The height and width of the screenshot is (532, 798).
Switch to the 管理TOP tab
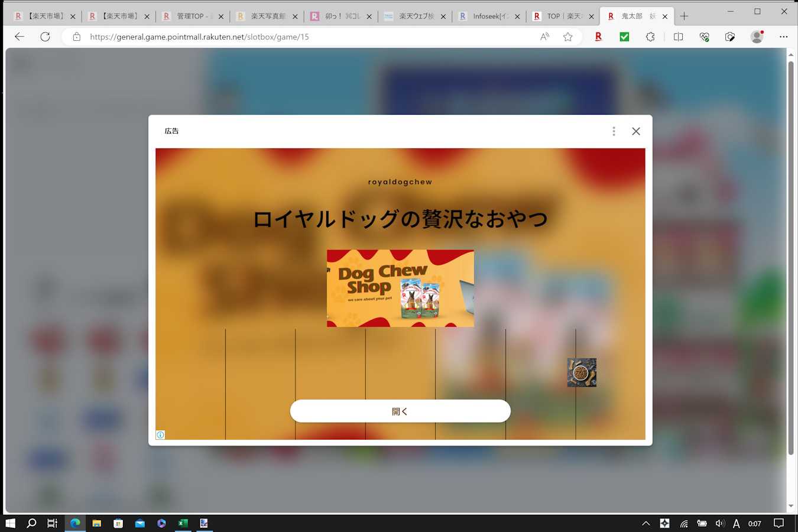[x=193, y=17]
